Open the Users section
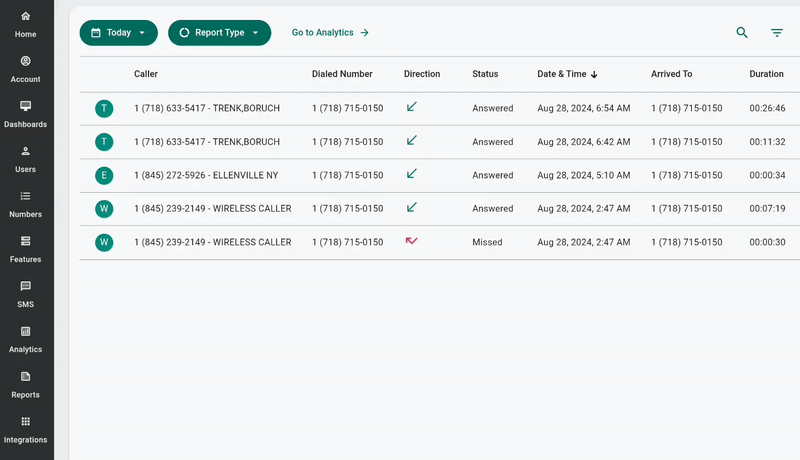 (26, 160)
